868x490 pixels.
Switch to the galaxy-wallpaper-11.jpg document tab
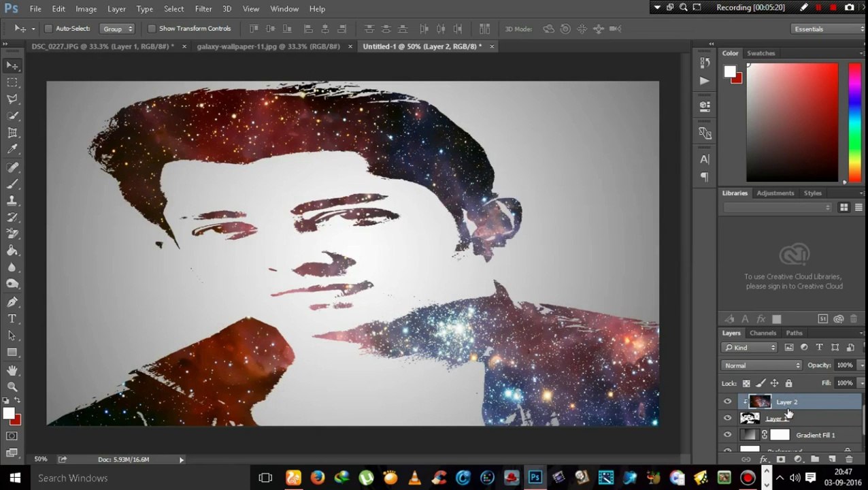[x=268, y=46]
